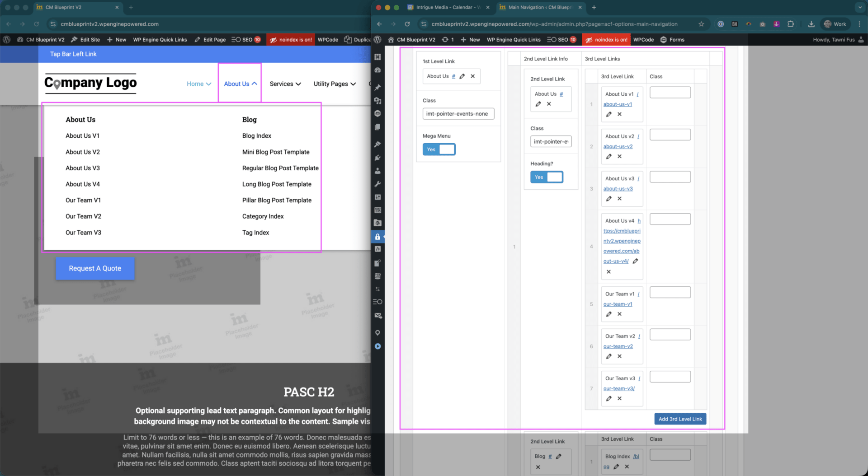The height and width of the screenshot is (476, 868).
Task: Switch to Intrigue Media Calendar tab
Action: (x=445, y=7)
